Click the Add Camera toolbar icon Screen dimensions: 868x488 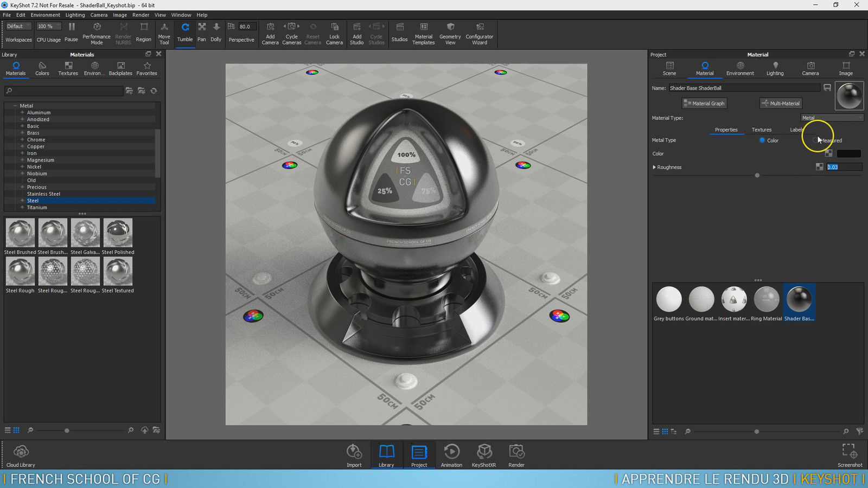tap(270, 34)
